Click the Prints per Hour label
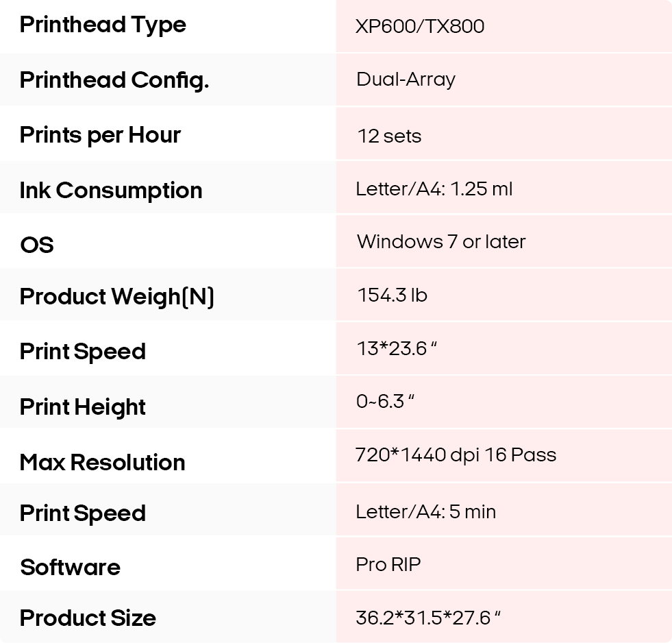 click(x=100, y=135)
